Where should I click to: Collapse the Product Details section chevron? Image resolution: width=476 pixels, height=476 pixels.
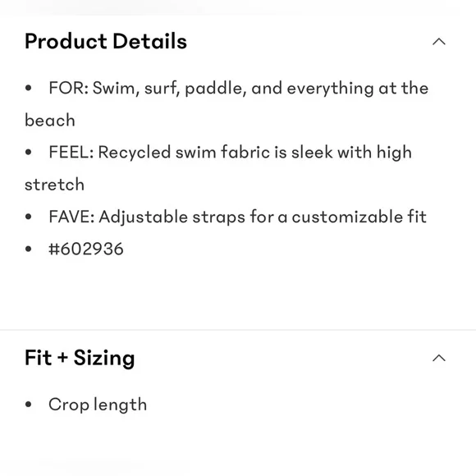click(439, 42)
